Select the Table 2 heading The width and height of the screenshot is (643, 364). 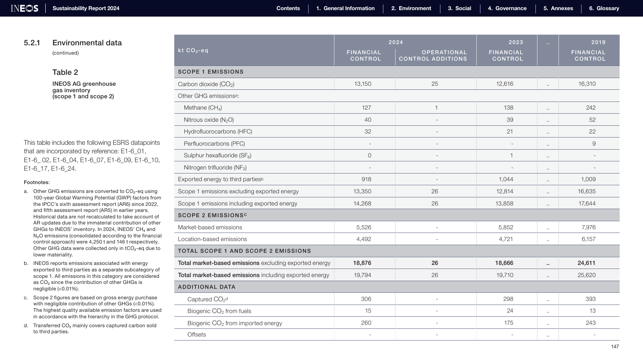65,72
